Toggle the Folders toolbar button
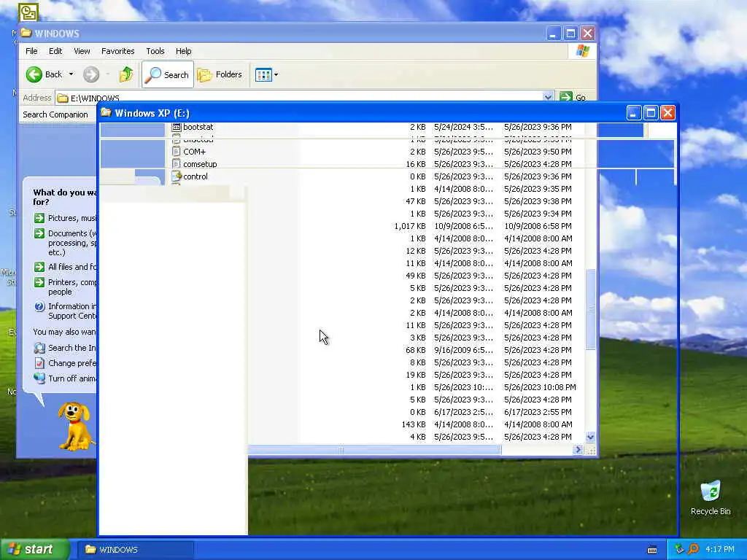 point(220,74)
